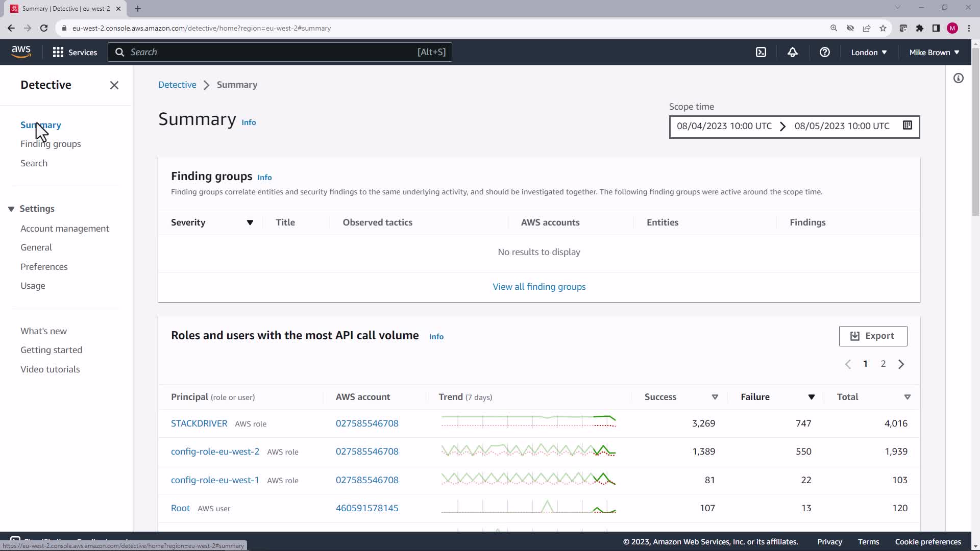Sort table by Failure column
The width and height of the screenshot is (980, 551).
811,397
